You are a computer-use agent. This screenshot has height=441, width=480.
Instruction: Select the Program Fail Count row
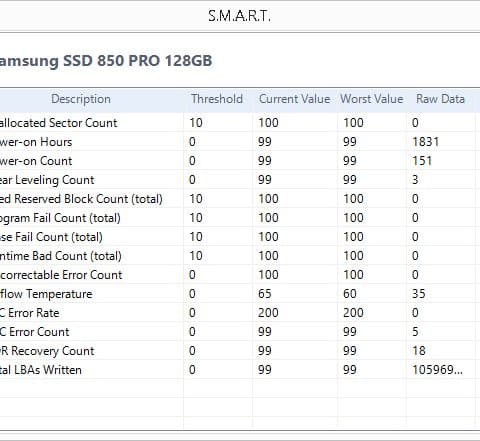237,218
